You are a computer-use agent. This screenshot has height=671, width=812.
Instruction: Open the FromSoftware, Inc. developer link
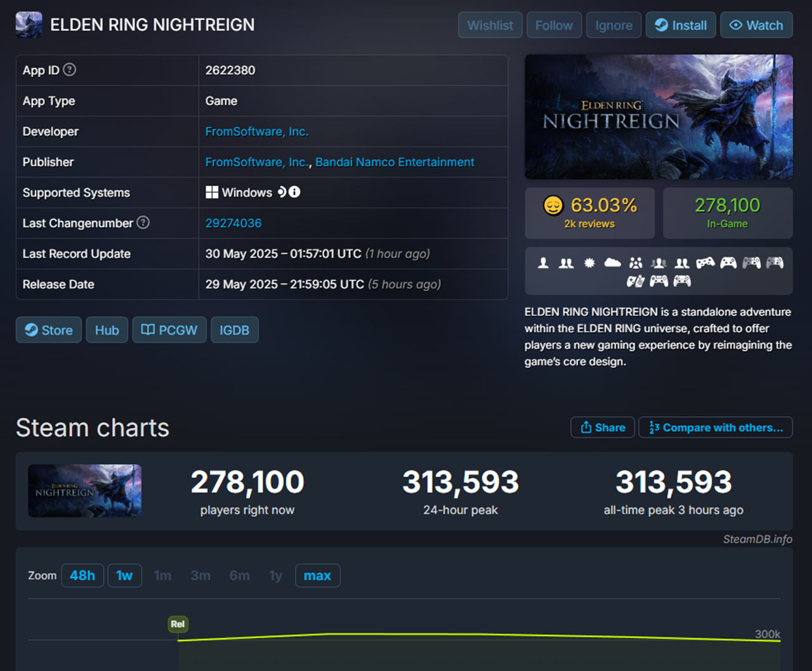[x=256, y=131]
